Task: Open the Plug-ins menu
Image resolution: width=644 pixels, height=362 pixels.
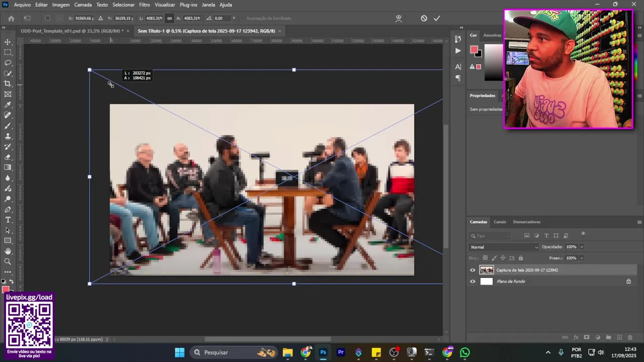Action: coord(188,5)
